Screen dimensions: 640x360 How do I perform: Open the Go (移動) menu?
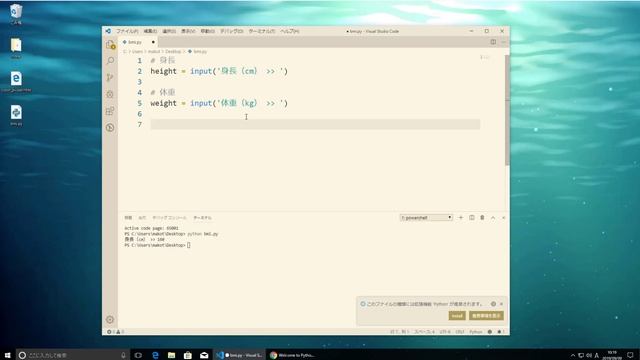pyautogui.click(x=207, y=31)
